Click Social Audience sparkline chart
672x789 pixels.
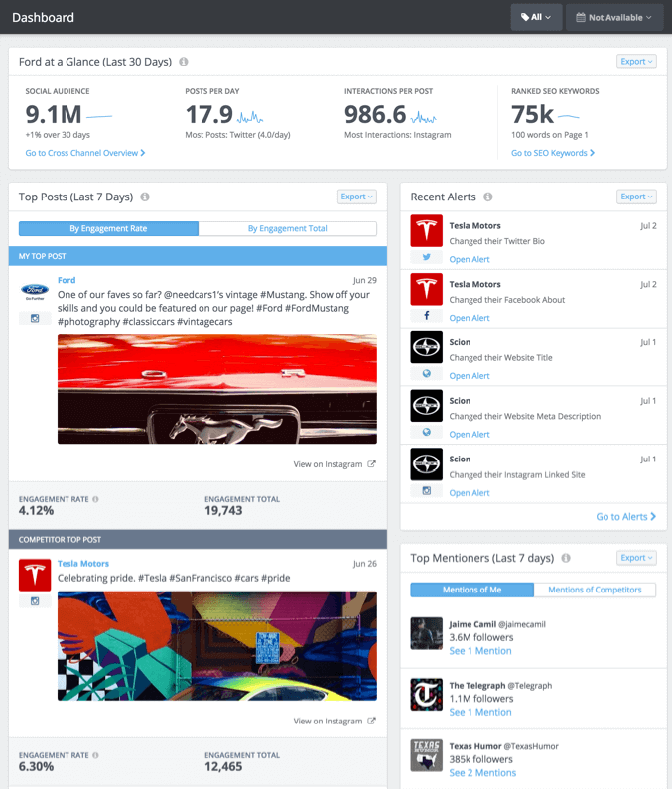[x=99, y=117]
